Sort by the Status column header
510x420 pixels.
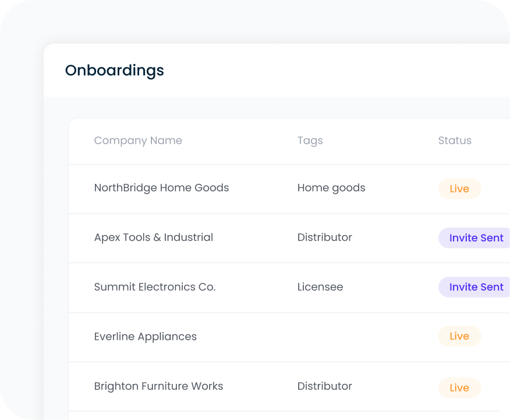tap(455, 141)
